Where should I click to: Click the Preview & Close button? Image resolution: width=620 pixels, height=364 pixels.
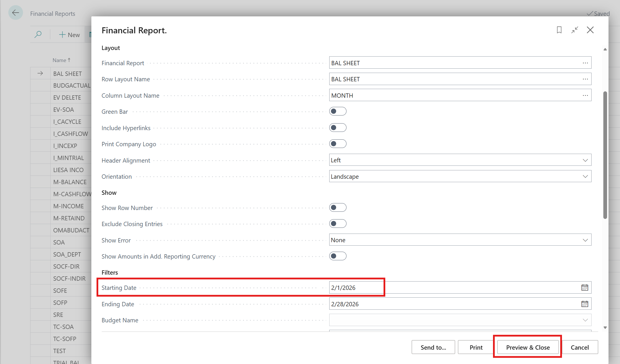point(528,347)
